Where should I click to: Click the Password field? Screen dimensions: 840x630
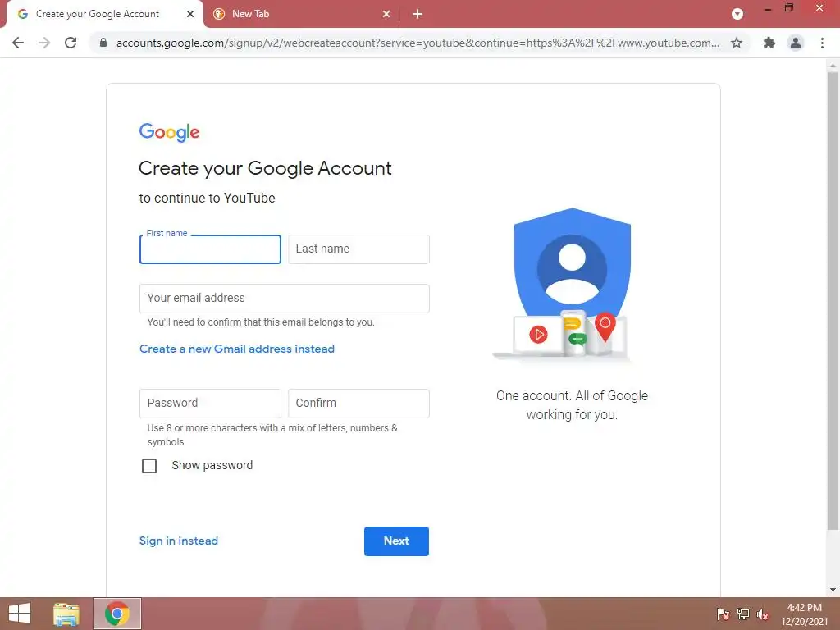[x=210, y=404]
